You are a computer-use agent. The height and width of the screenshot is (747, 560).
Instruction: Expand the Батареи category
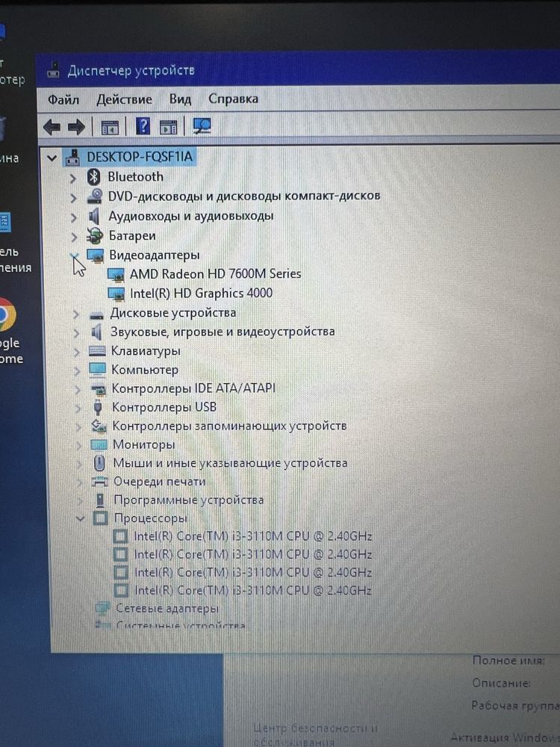(x=74, y=237)
